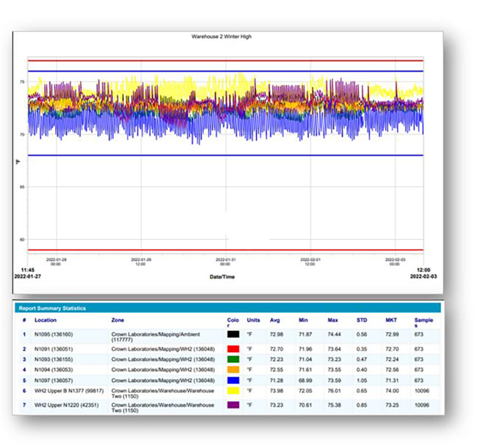The height and width of the screenshot is (448, 479).
Task: Click the Date/Time axis label
Action: 222,277
